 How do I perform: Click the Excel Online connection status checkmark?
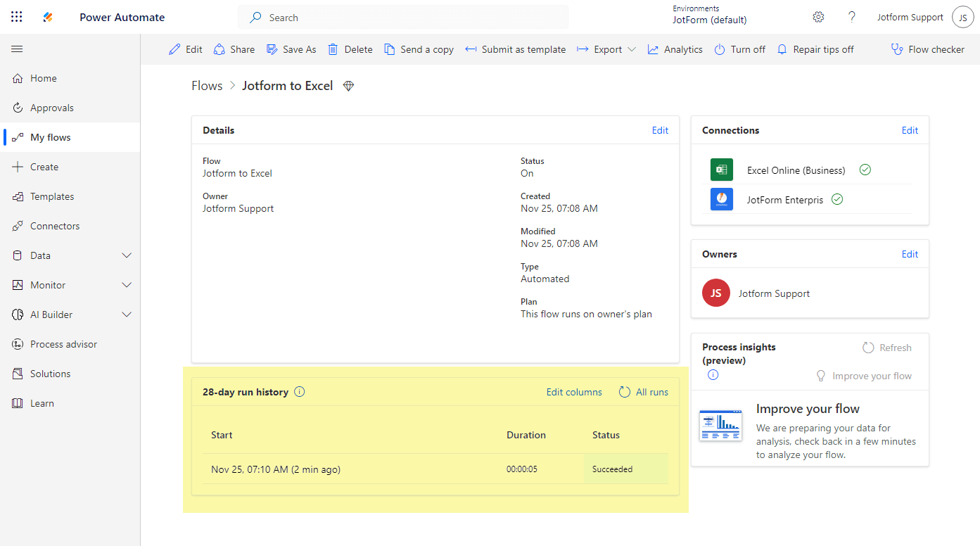click(865, 170)
